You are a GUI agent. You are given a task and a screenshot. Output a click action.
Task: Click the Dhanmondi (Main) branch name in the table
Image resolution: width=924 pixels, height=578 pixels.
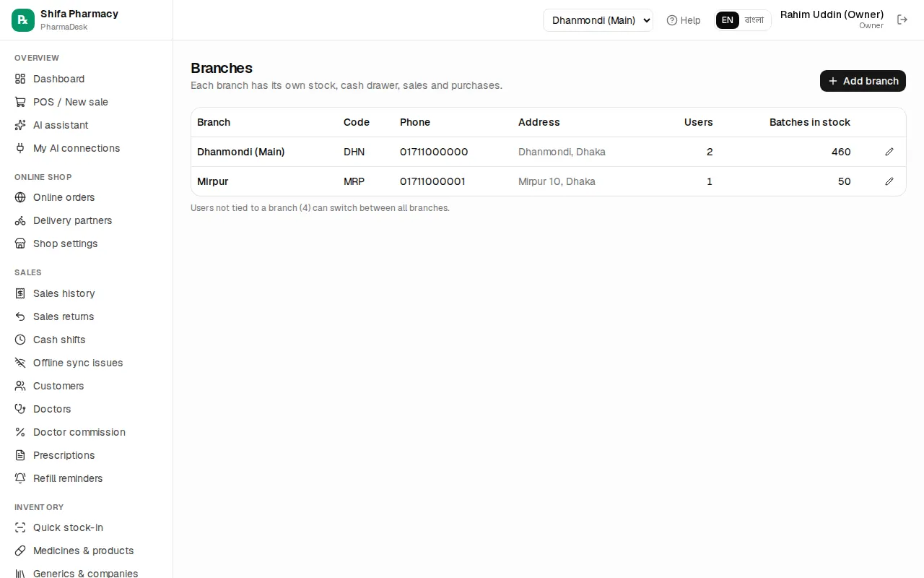click(241, 152)
